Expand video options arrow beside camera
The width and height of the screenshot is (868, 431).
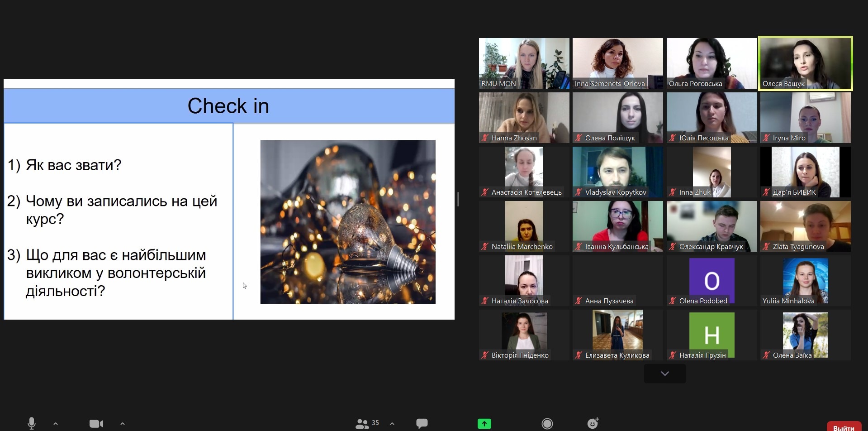tap(122, 424)
